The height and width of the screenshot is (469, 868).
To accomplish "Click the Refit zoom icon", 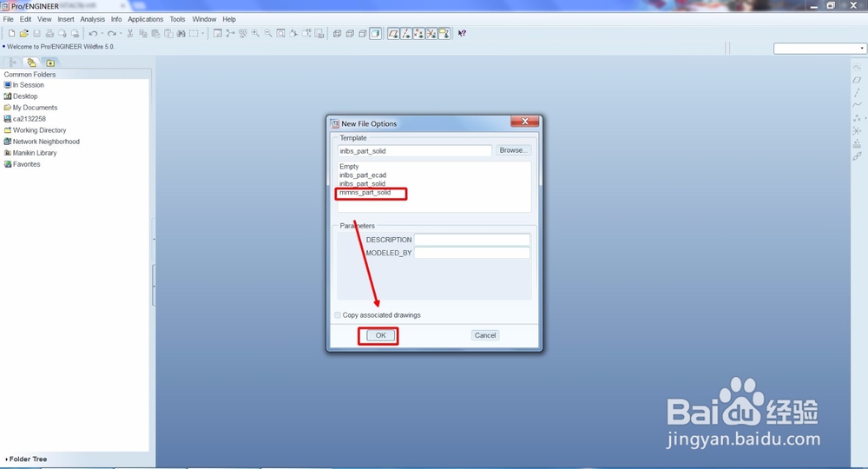I will (x=281, y=34).
